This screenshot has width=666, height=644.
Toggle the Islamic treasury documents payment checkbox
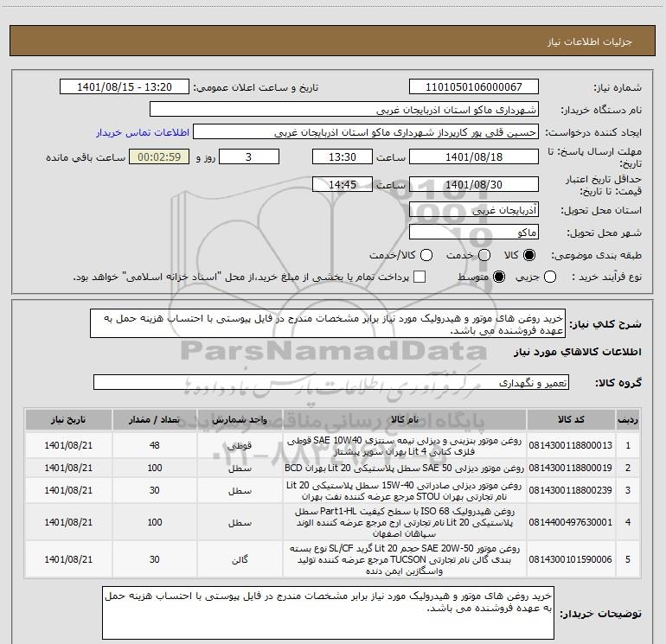tap(419, 277)
